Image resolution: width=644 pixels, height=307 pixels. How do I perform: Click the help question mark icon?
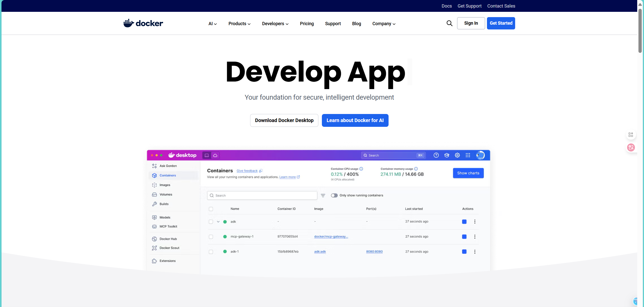coord(436,155)
